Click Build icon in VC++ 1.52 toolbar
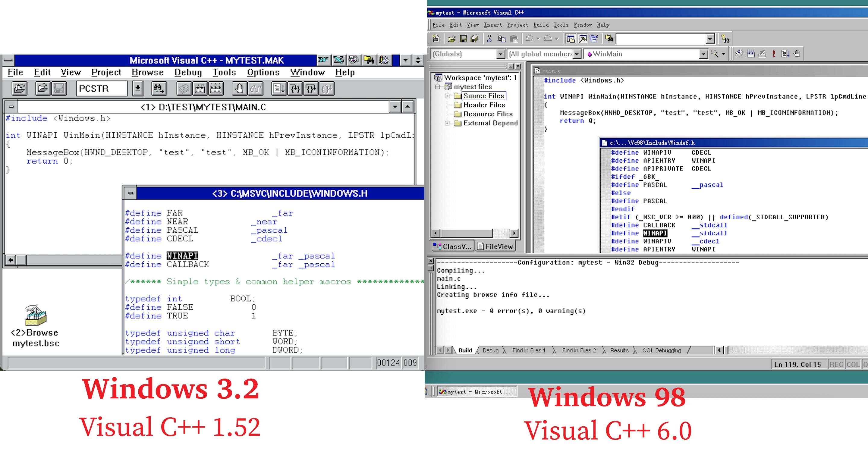 point(200,89)
